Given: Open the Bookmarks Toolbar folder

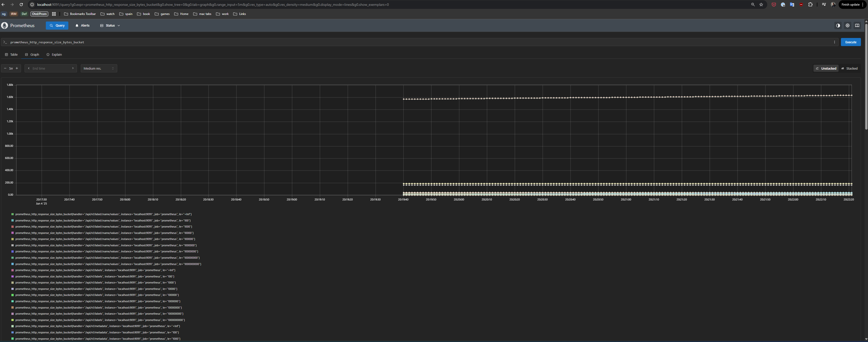Looking at the screenshot, I should [x=80, y=14].
